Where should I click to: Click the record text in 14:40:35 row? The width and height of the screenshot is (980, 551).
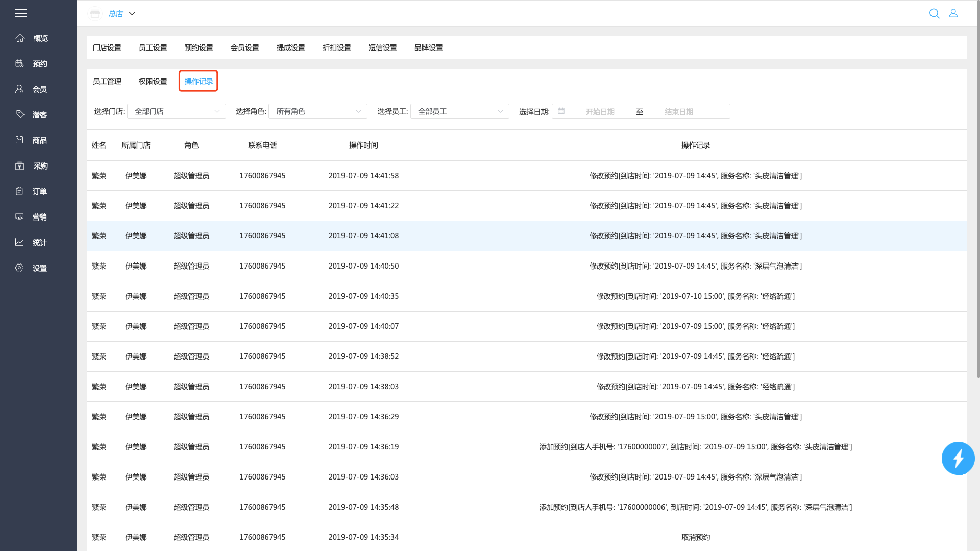coord(696,296)
